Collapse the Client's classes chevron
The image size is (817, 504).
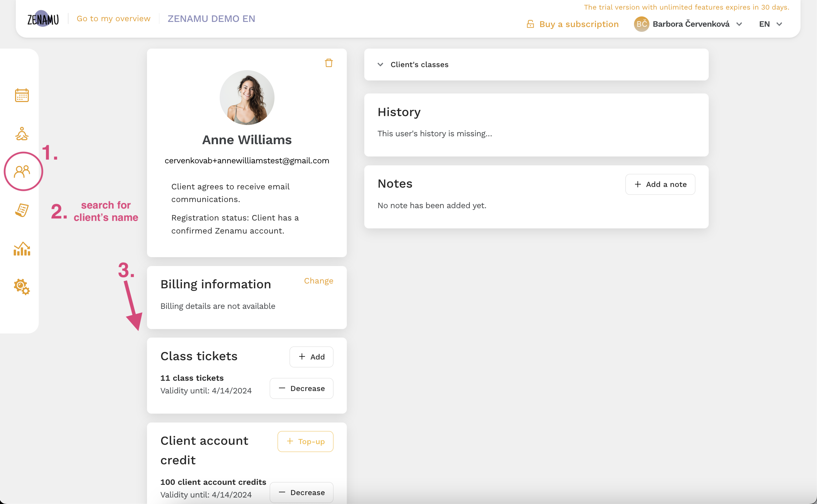pyautogui.click(x=380, y=64)
